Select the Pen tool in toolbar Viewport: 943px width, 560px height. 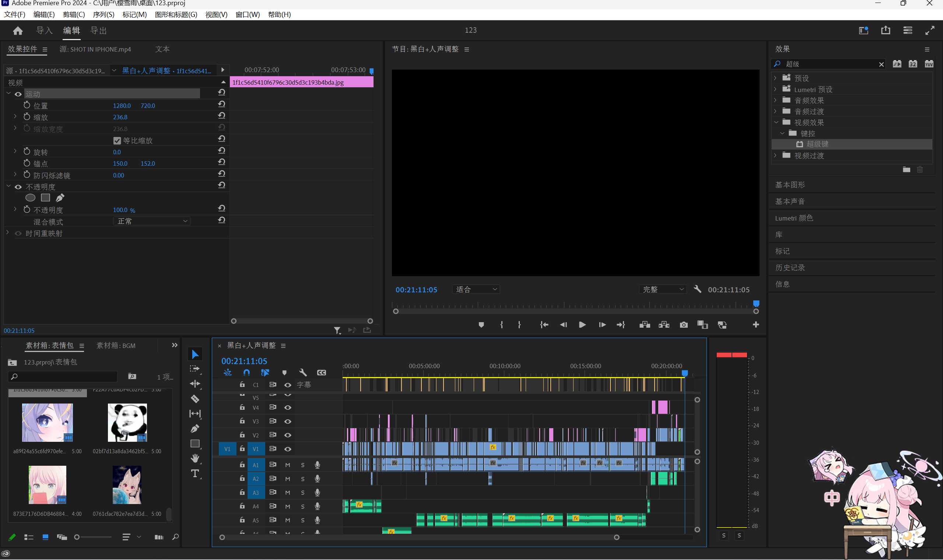pos(195,429)
